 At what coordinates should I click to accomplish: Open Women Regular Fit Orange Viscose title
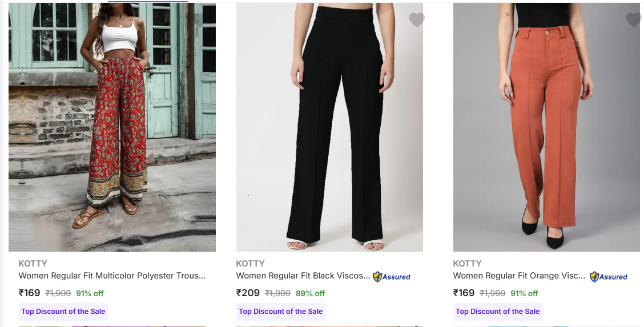click(x=520, y=276)
